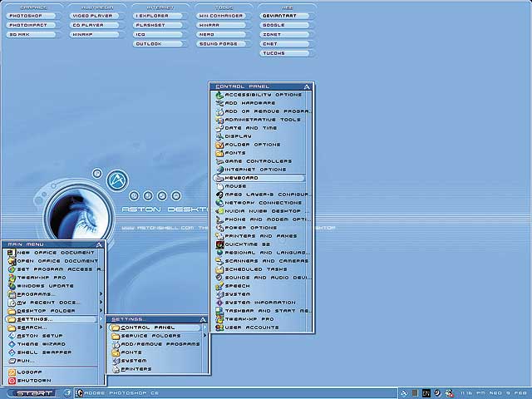Open Add/Remove Programs in Settings menu
Screen dimensions: 532x399
point(156,344)
